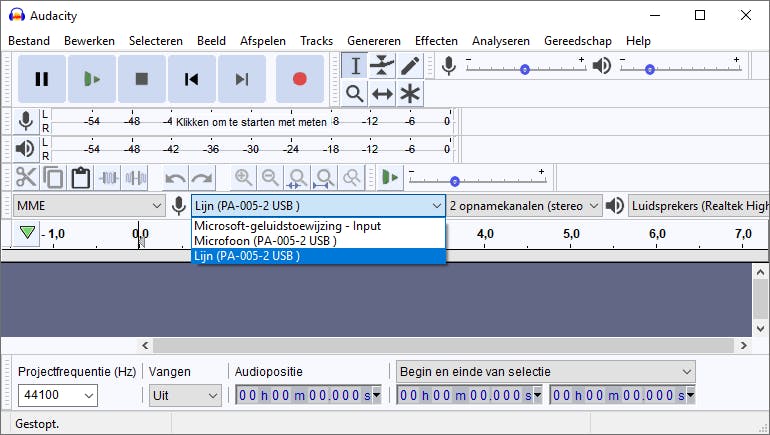Select the Draw pencil tool
Viewport: 770px width, 435px height.
coord(410,66)
